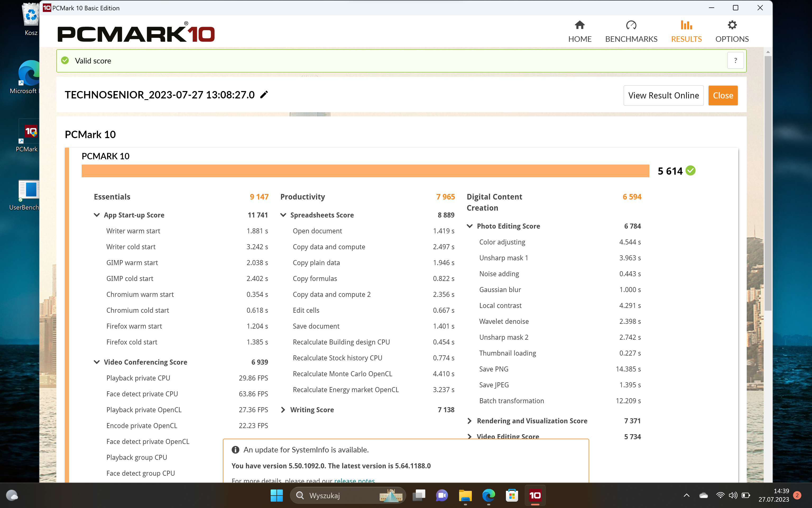Click the orange PCMark 10 score bar

tap(365, 171)
